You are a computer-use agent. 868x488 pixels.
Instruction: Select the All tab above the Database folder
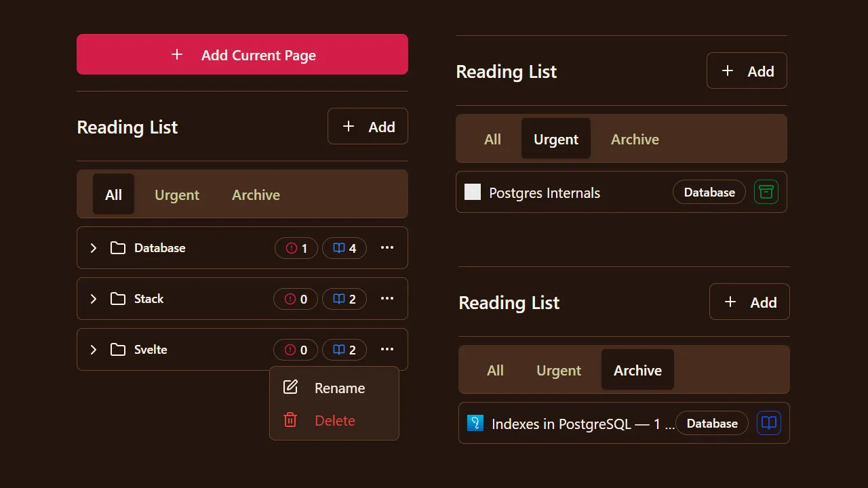pyautogui.click(x=113, y=195)
